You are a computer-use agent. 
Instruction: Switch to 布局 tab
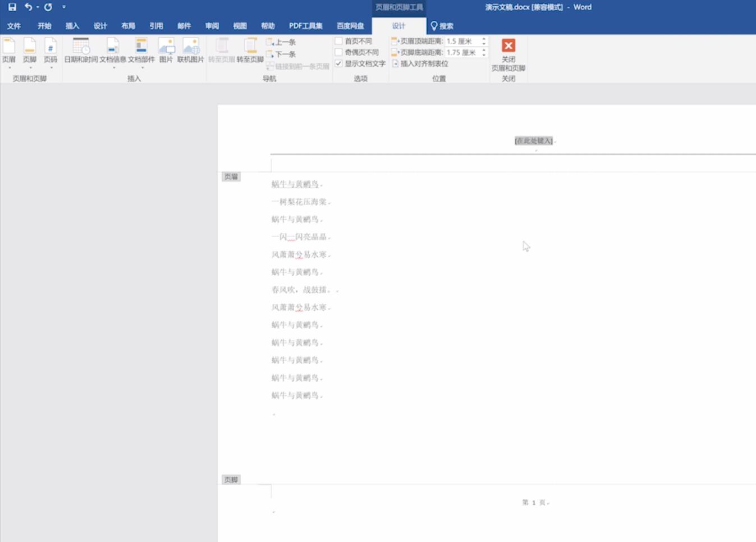tap(128, 26)
